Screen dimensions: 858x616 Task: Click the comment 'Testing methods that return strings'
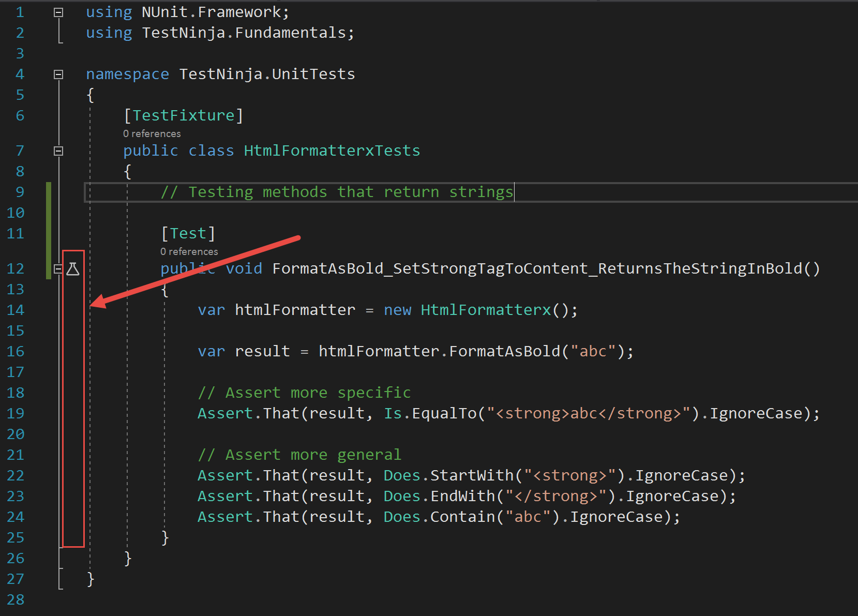pos(337,192)
